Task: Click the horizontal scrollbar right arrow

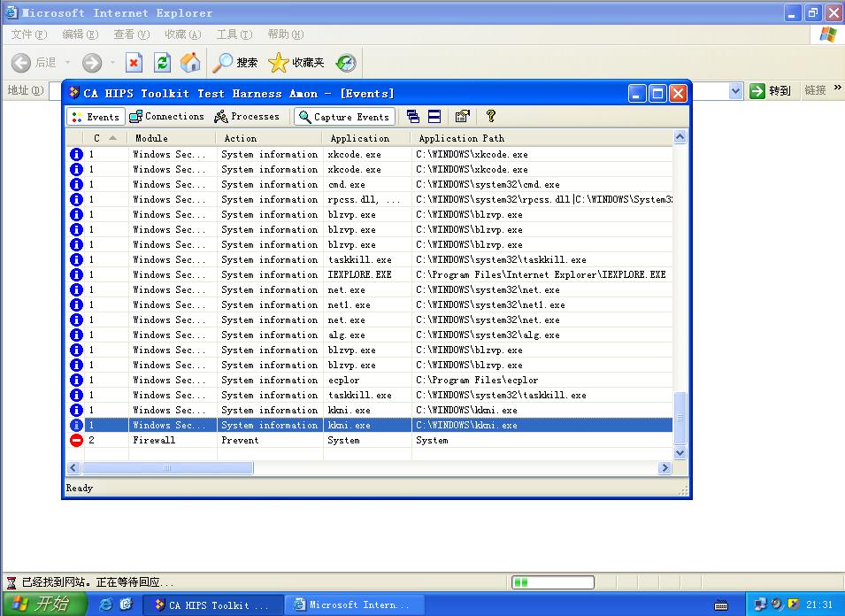Action: click(x=664, y=468)
